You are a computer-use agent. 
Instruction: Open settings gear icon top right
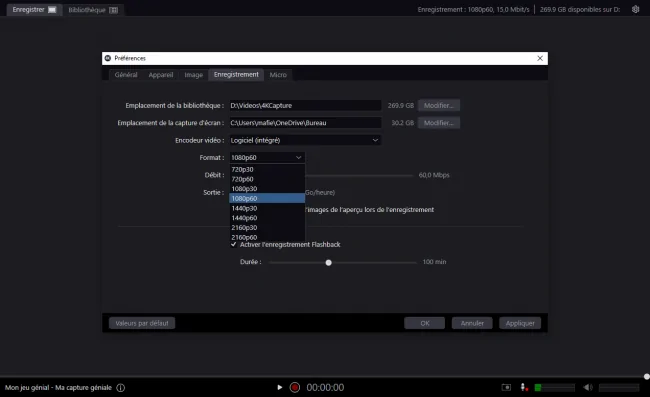pyautogui.click(x=635, y=9)
